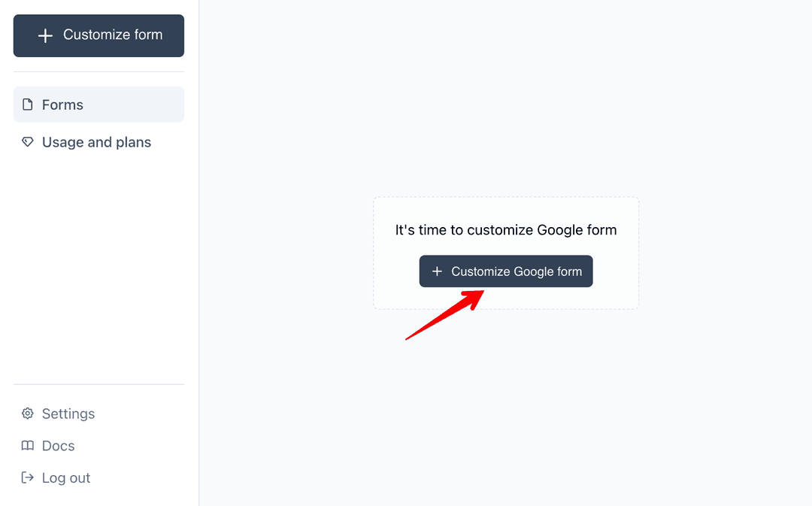The image size is (812, 506).
Task: Click the price tag icon beside Usage and plans
Action: click(28, 142)
